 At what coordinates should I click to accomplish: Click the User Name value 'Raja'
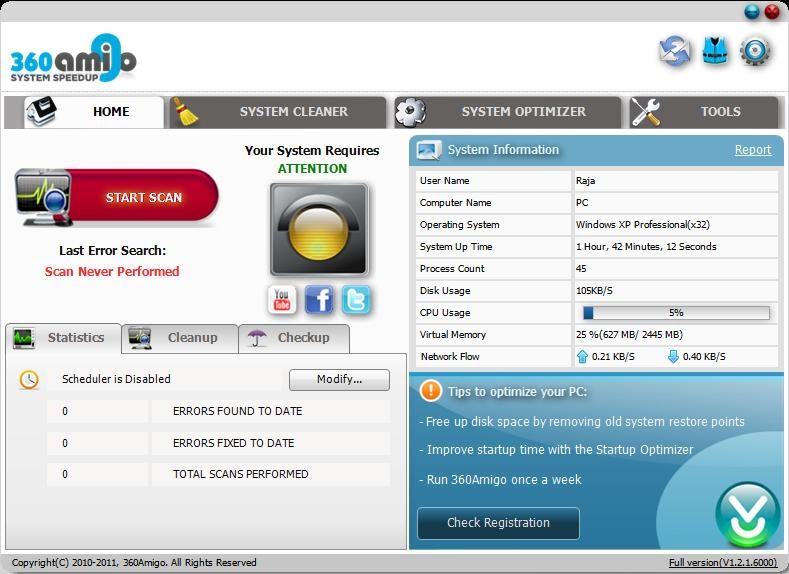click(x=586, y=181)
